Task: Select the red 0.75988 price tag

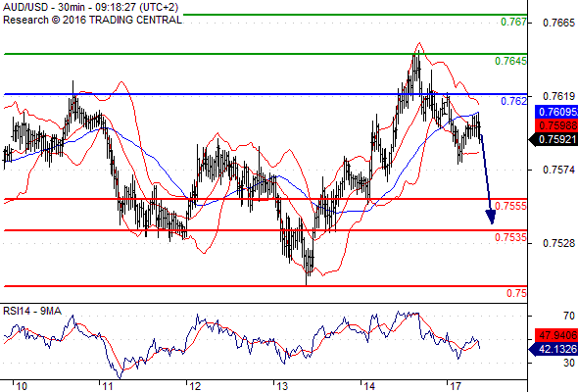Action: pos(556,125)
